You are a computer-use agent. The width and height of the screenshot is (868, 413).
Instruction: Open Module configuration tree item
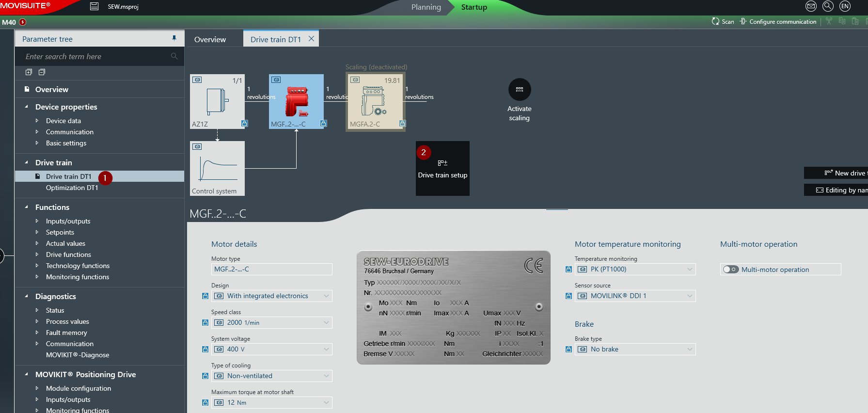click(x=79, y=388)
